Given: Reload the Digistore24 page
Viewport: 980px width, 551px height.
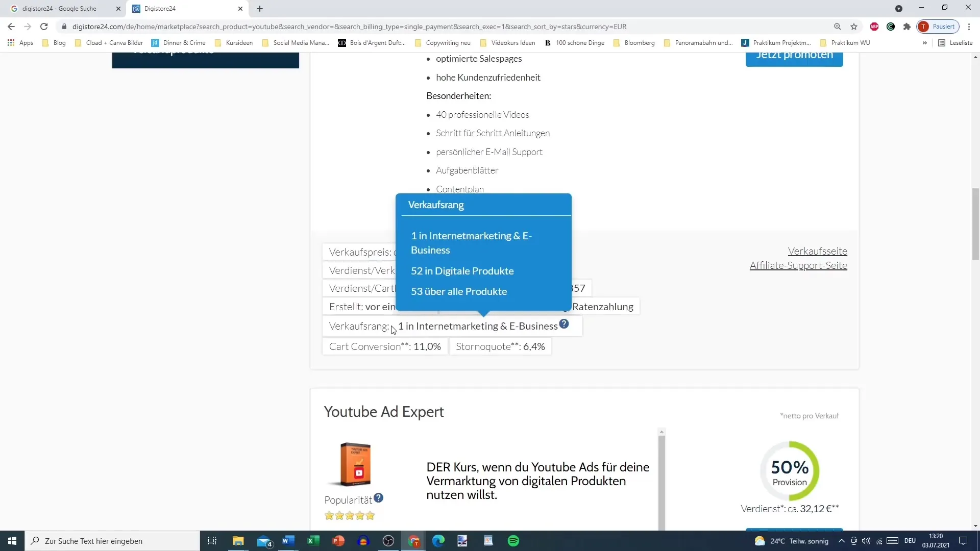Looking at the screenshot, I should click(44, 27).
